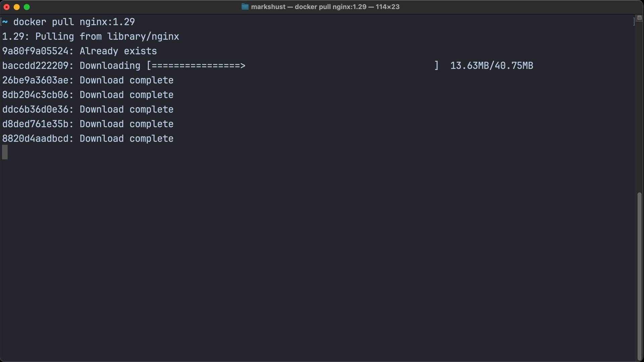644x362 pixels.
Task: Select the layer hash 9a80f9a05524
Action: (x=35, y=51)
